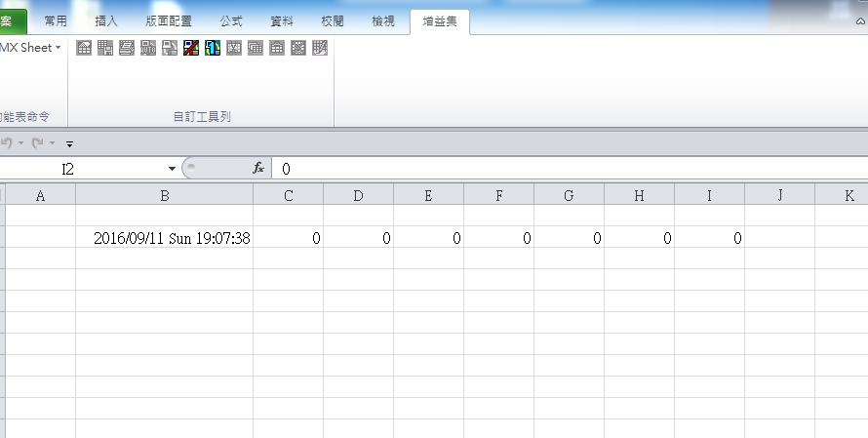Click the colorful icon showing number 1
The height and width of the screenshot is (438, 868).
(x=213, y=48)
